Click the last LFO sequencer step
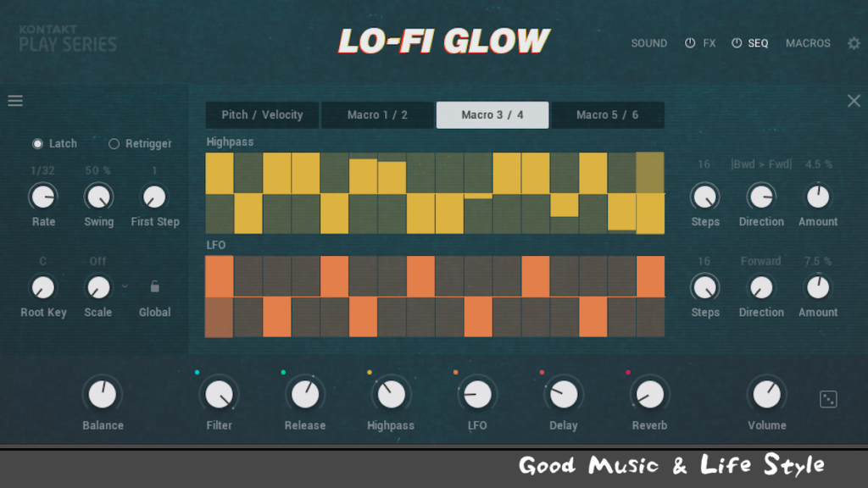The image size is (868, 488). click(x=650, y=297)
